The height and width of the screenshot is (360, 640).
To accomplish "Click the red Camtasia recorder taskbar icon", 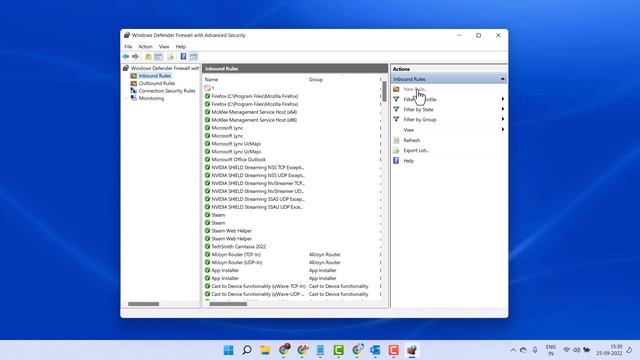I will pyautogui.click(x=393, y=350).
